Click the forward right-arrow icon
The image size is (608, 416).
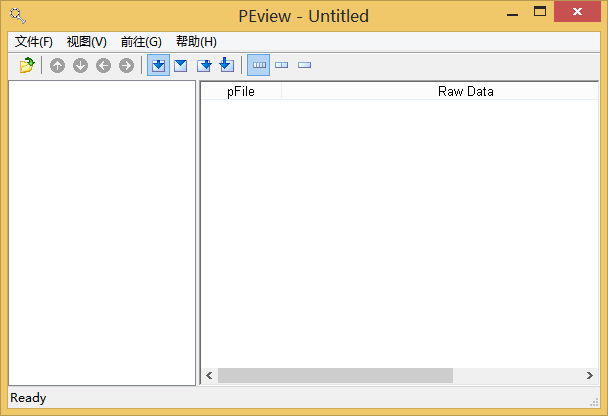(x=126, y=66)
